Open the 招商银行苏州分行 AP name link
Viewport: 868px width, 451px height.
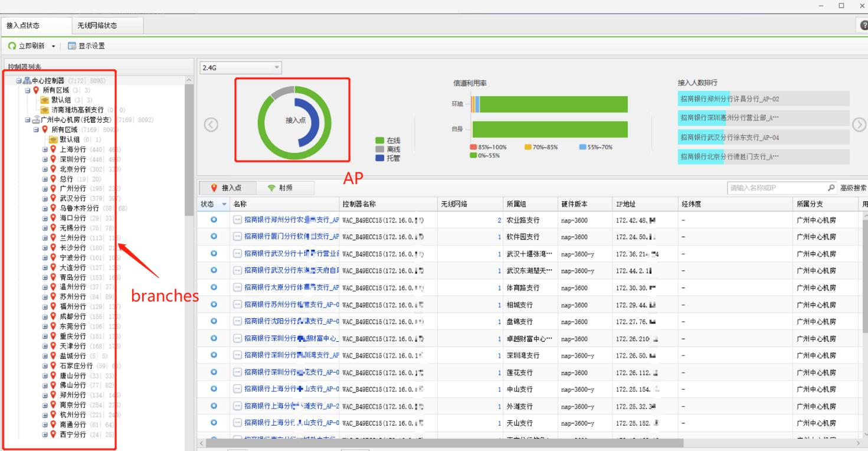click(291, 305)
